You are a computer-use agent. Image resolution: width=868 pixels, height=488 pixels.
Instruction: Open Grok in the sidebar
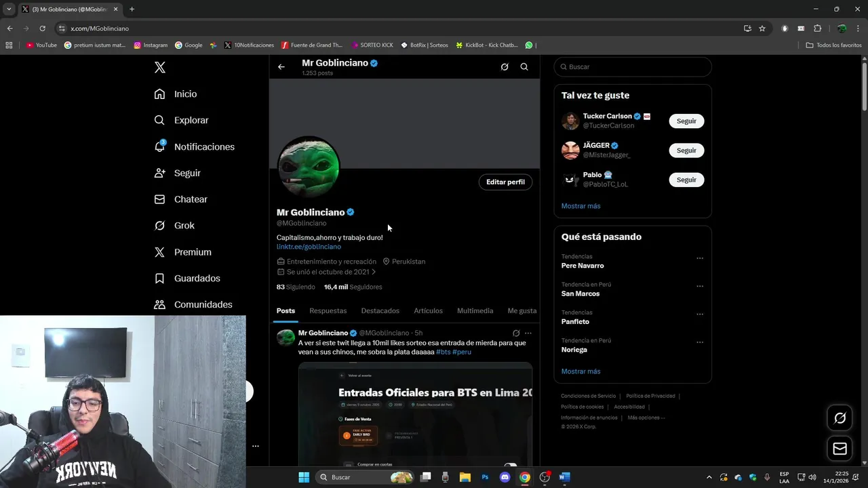(x=174, y=226)
